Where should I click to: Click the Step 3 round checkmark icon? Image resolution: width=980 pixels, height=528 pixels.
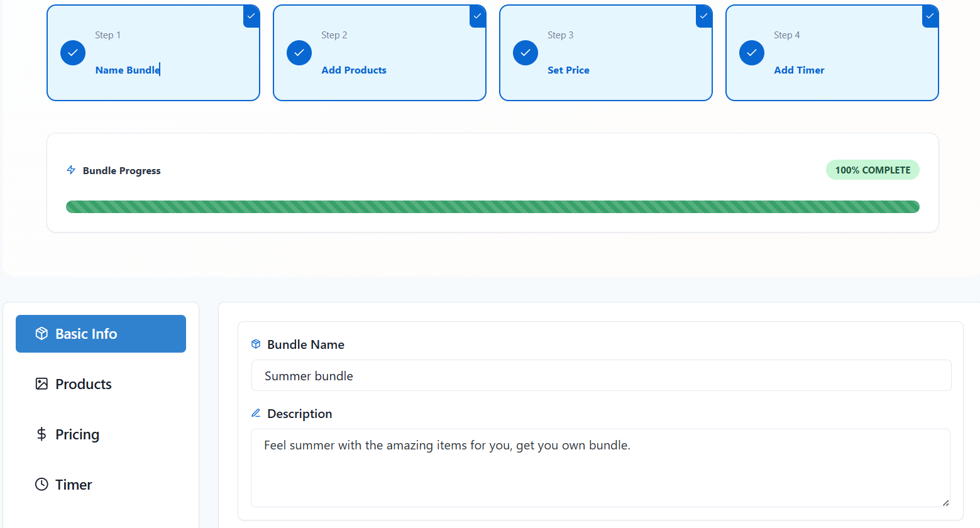point(526,53)
